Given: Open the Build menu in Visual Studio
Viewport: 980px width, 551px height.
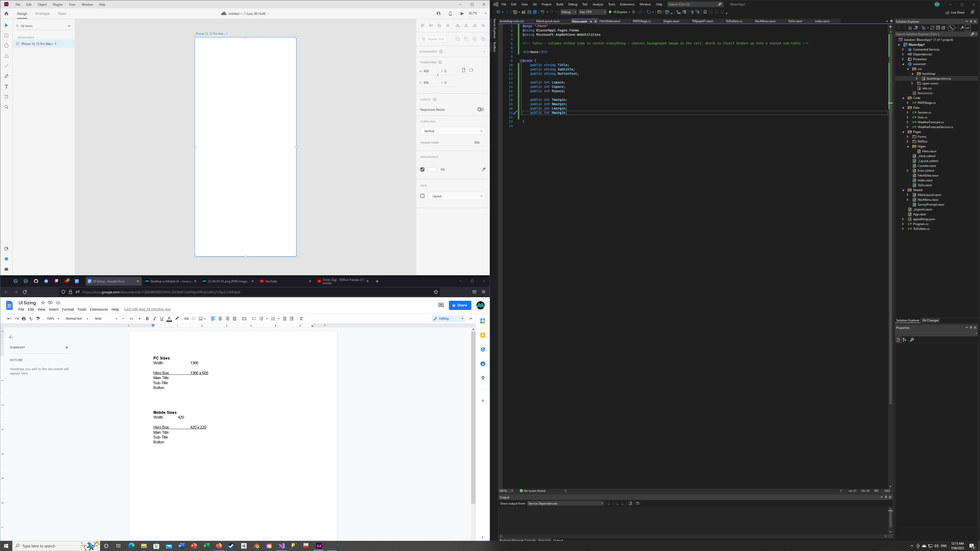Looking at the screenshot, I should [560, 4].
